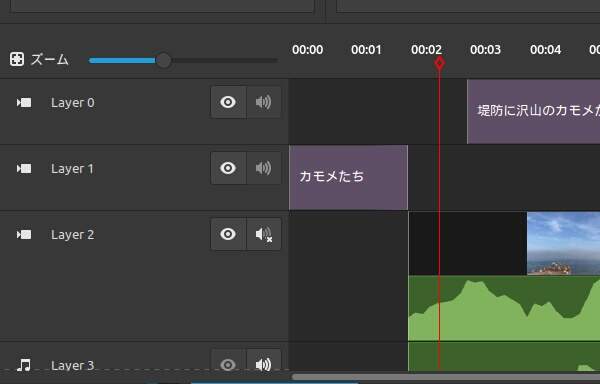Click the horizontal timeline scrollbar

click(446, 377)
